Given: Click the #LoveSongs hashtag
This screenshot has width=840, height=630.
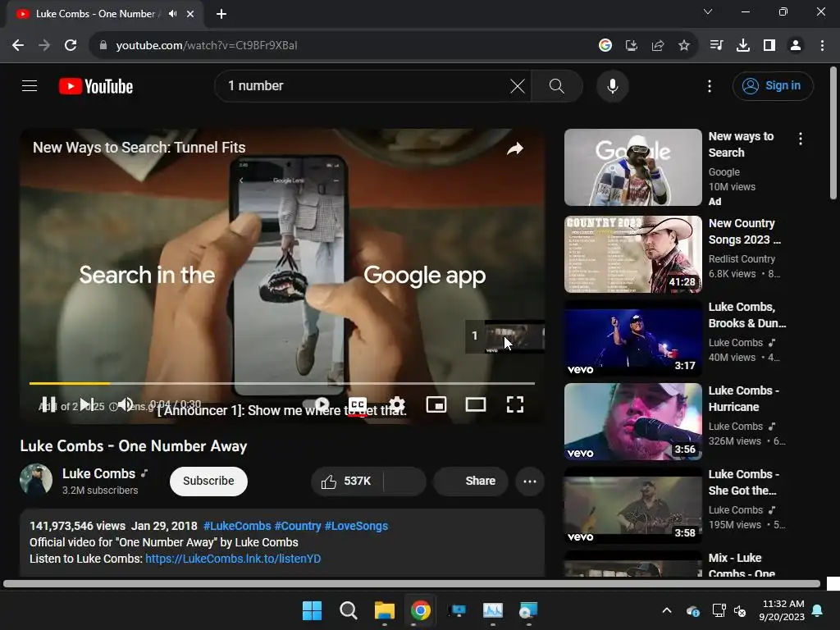Looking at the screenshot, I should 356,526.
